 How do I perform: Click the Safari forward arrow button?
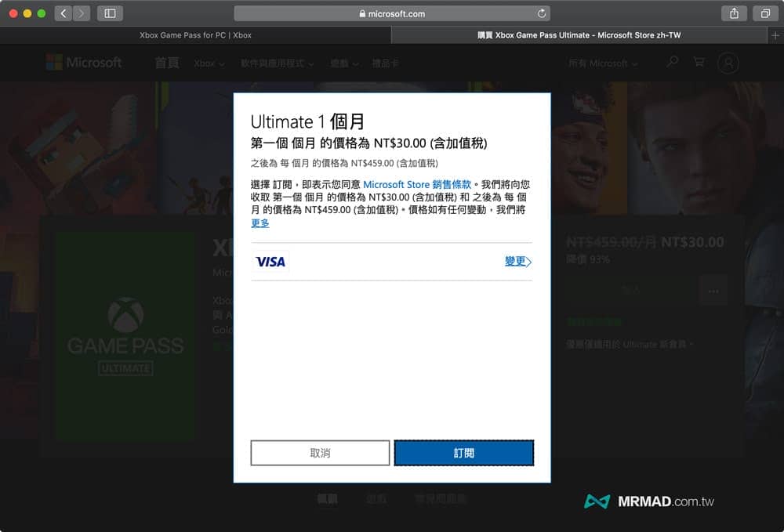pos(82,13)
